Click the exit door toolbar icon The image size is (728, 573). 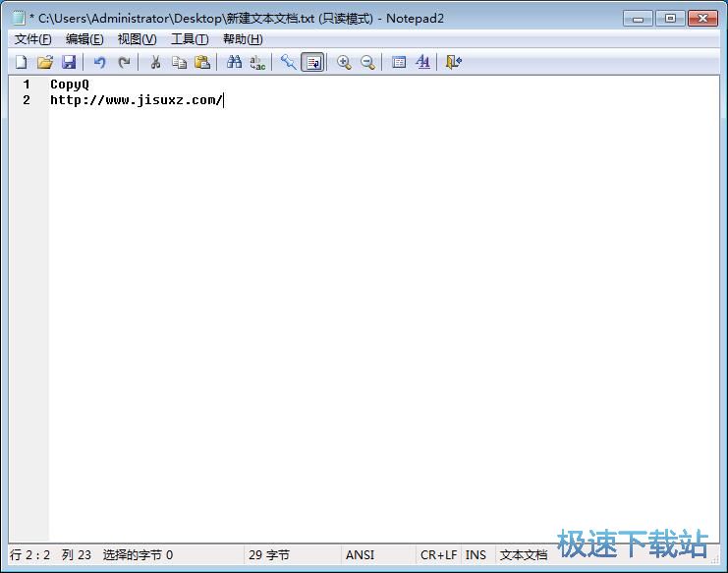coord(454,62)
